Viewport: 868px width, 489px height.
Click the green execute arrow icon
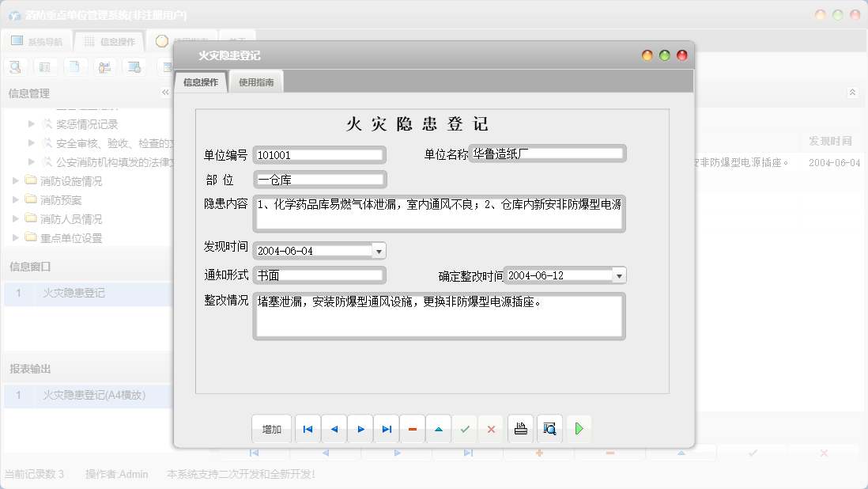click(x=579, y=428)
